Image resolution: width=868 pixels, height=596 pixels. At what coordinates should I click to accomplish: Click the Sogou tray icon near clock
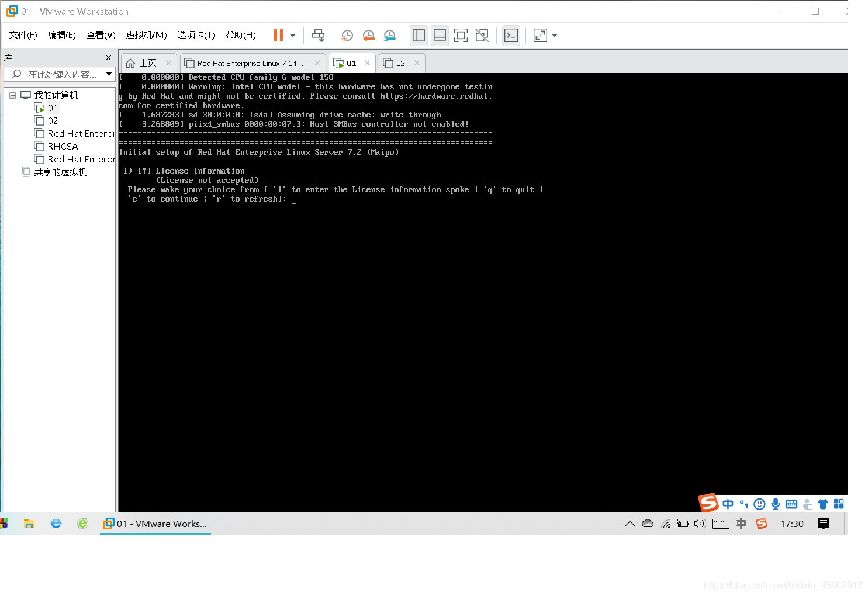[761, 524]
